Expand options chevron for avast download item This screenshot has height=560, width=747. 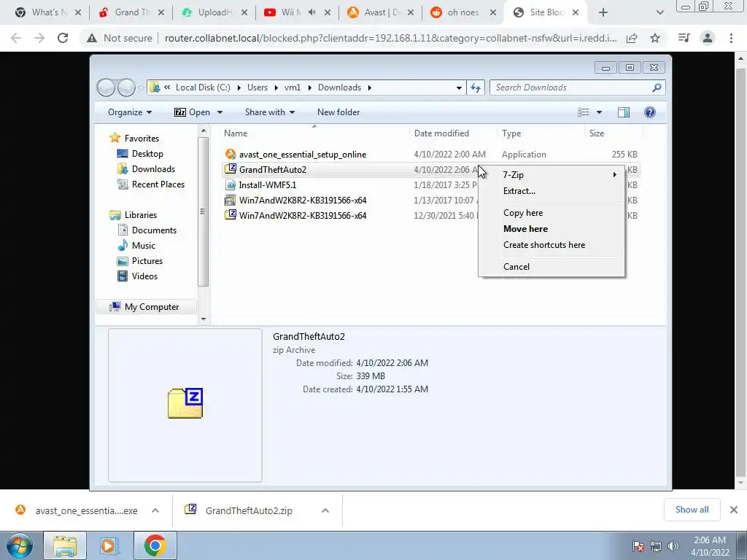tap(155, 510)
